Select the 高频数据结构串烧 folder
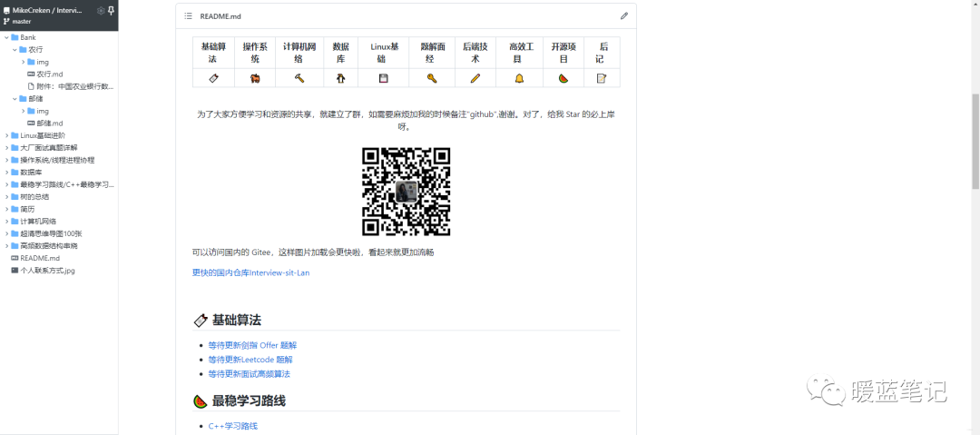This screenshot has width=980, height=435. pyautogui.click(x=49, y=245)
